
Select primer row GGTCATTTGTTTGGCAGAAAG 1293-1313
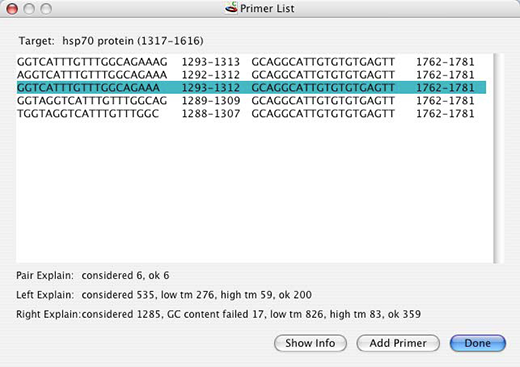251,62
